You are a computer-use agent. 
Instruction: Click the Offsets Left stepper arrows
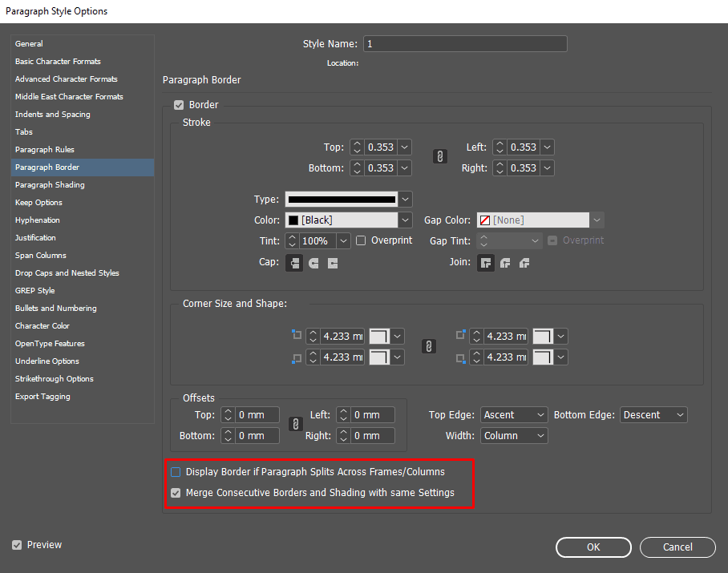pos(344,415)
